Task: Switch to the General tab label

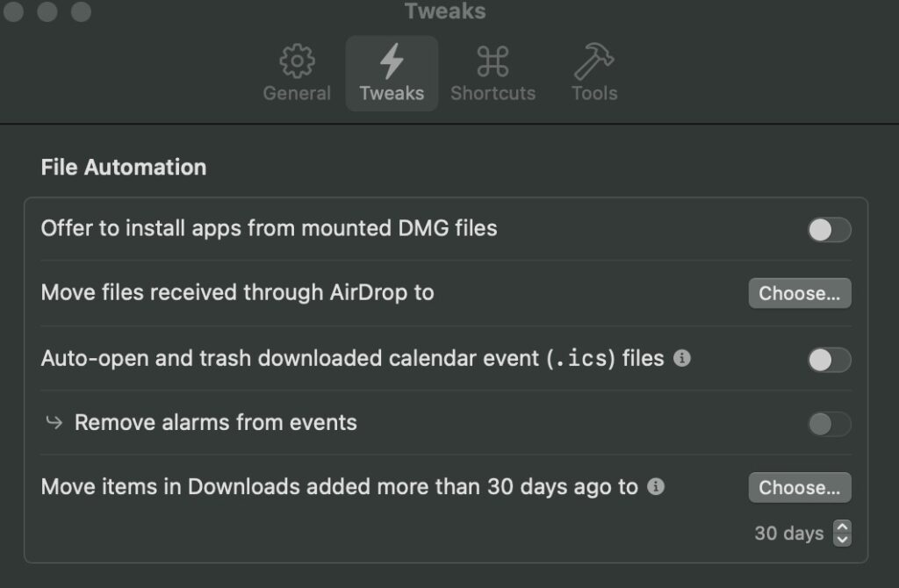Action: 297,93
